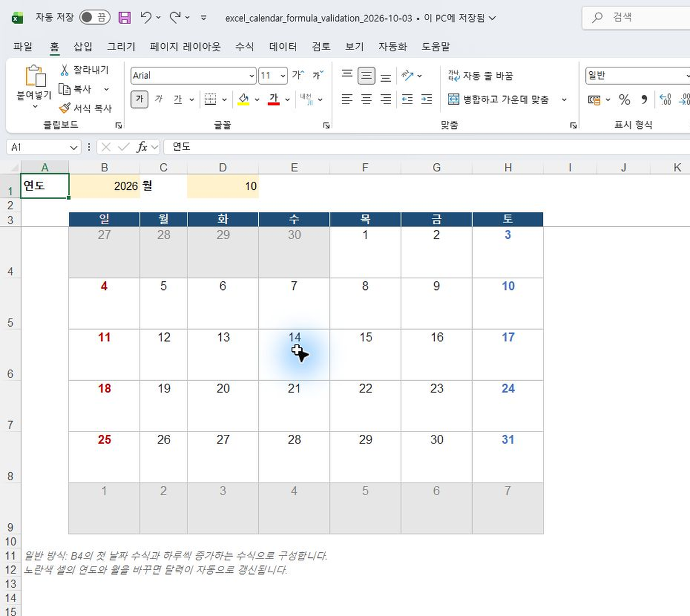Decrease font size with smaller 가 icon
The image size is (690, 616).
coord(318,75)
